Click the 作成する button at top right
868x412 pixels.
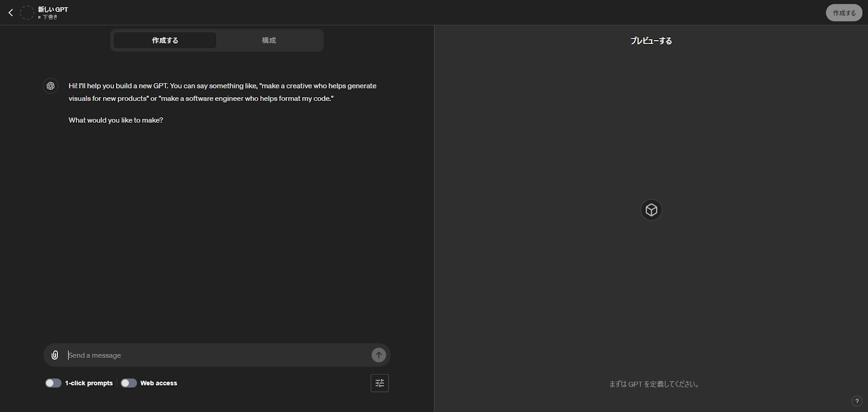click(844, 13)
